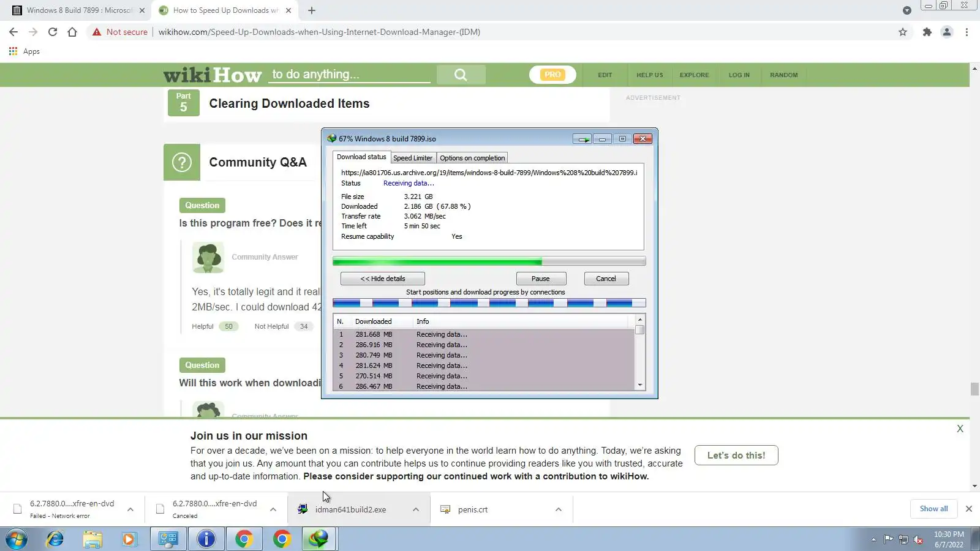Launch Internet Explorer from the taskbar

pyautogui.click(x=55, y=539)
